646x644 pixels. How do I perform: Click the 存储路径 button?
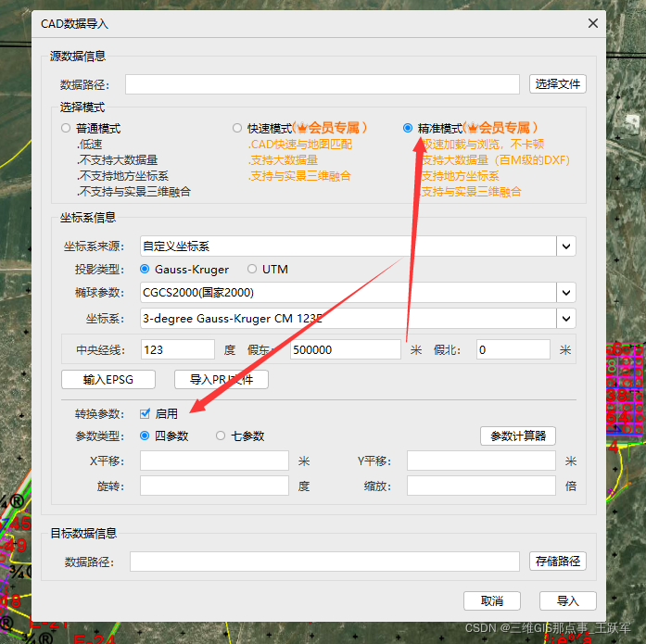(558, 562)
